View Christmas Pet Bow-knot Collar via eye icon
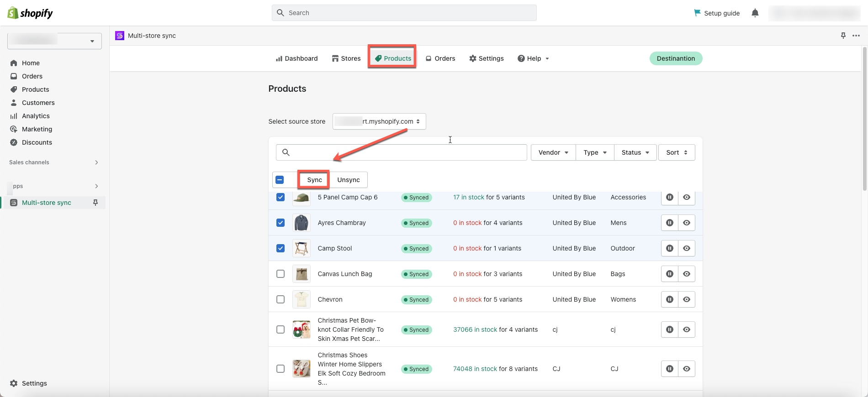 [687, 329]
